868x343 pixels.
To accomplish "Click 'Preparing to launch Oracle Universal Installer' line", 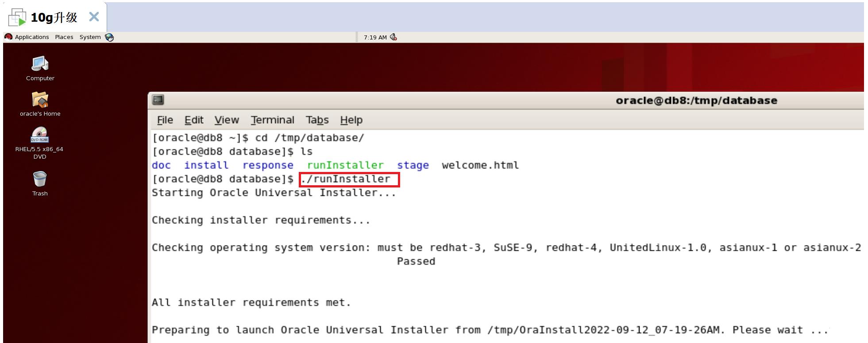I will pyautogui.click(x=490, y=330).
